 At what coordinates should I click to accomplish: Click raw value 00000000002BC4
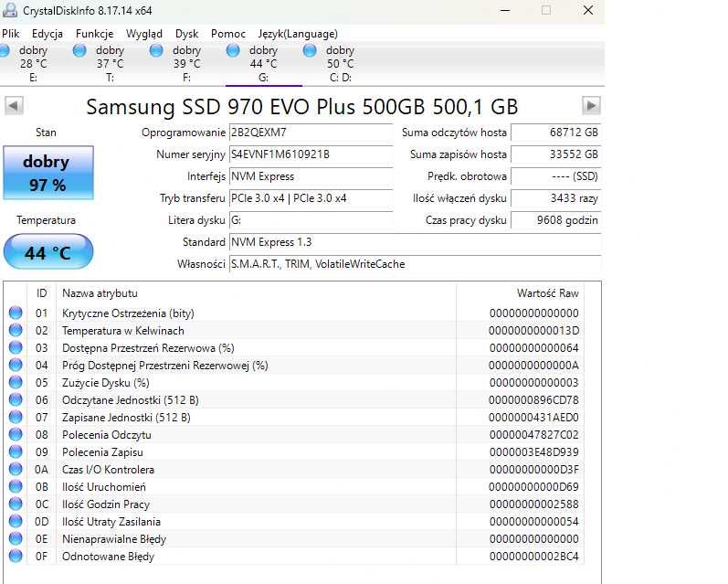click(533, 556)
